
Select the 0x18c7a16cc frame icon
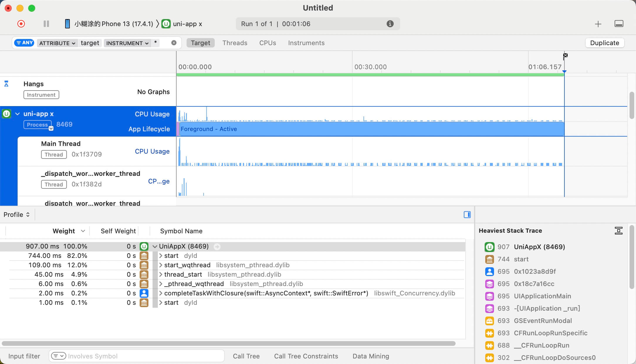click(x=489, y=284)
